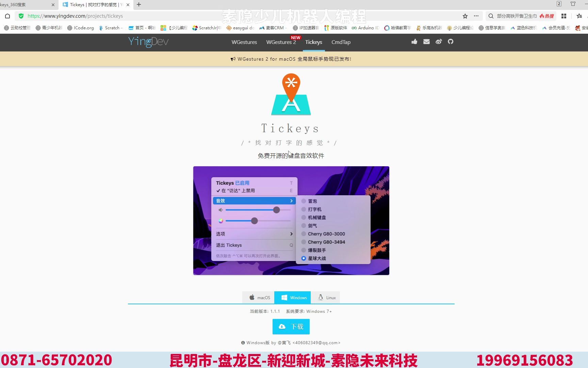Click the Tickeys orange pin logo

tap(291, 94)
